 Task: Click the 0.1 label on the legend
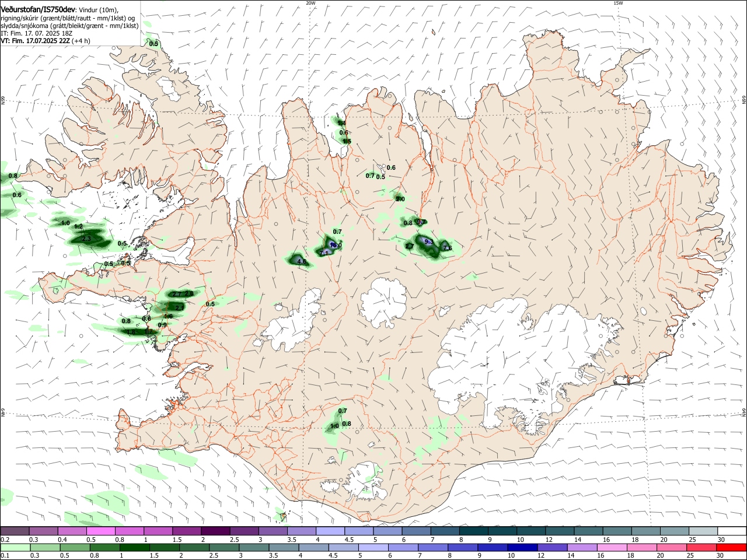tap(5, 556)
